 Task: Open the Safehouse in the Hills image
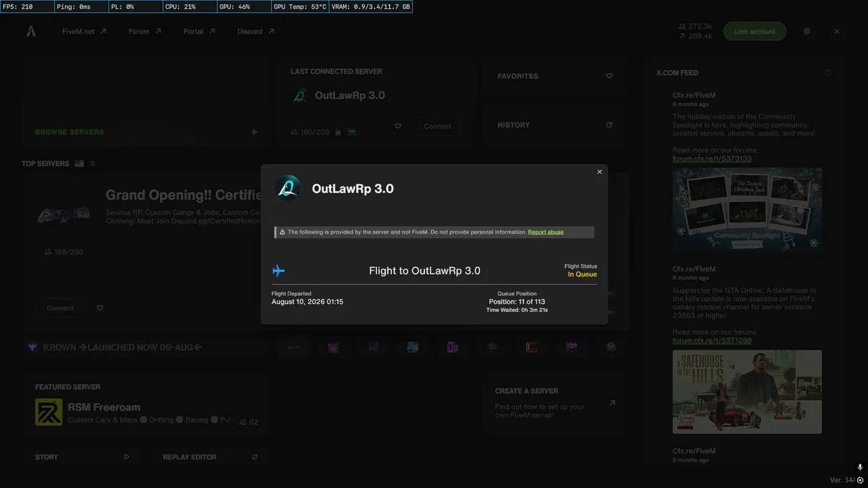coord(747,392)
